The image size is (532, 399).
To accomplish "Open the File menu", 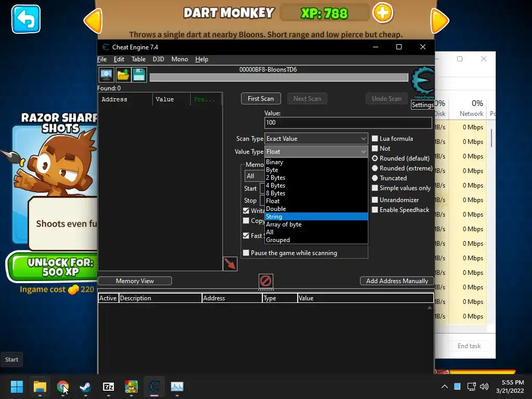I will coord(102,59).
